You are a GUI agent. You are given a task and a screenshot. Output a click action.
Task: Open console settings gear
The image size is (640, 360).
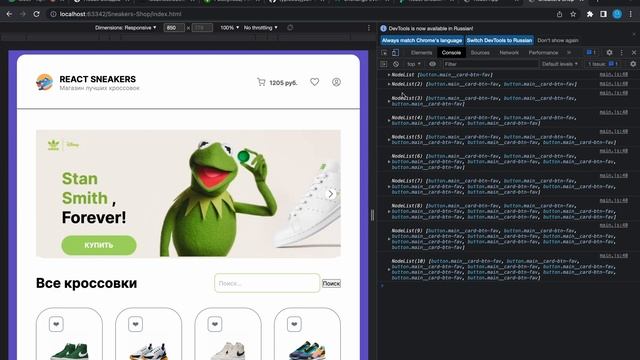pos(633,64)
